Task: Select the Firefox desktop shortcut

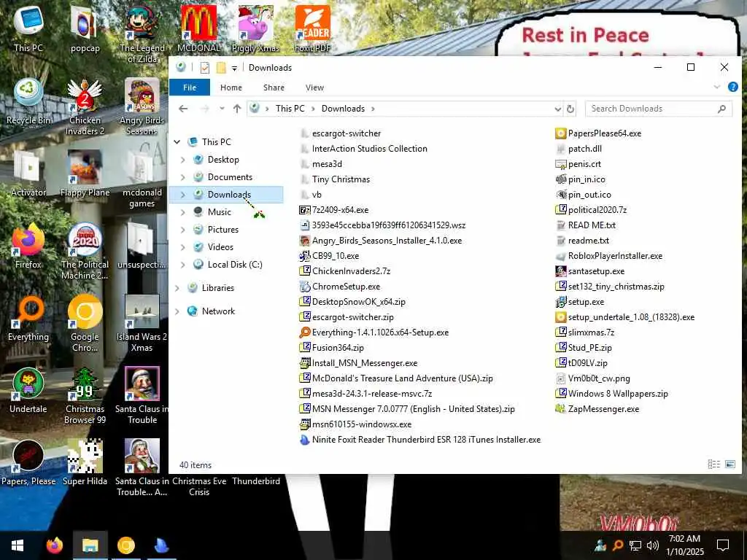Action: coord(28,246)
